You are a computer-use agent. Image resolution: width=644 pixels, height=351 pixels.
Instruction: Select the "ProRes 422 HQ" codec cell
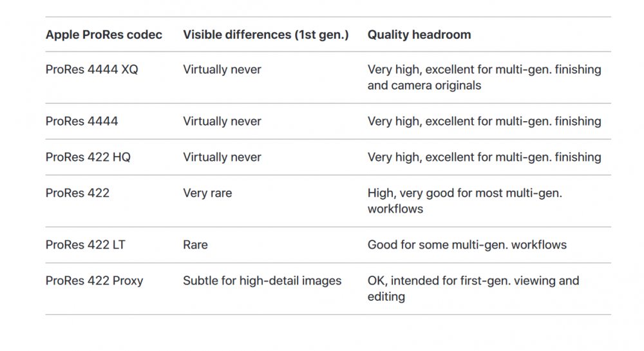tap(88, 157)
